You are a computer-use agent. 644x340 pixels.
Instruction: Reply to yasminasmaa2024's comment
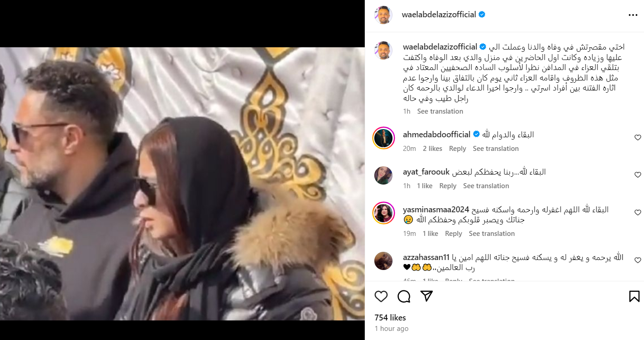tap(453, 234)
